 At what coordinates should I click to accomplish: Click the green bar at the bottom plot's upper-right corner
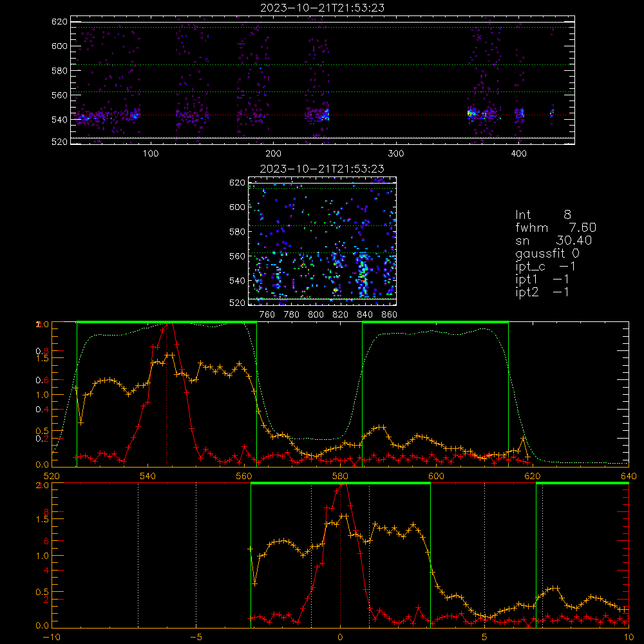582,484
